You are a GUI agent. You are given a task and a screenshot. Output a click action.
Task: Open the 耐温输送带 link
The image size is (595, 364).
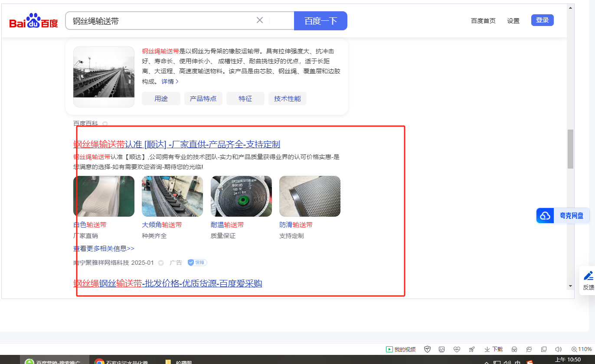227,225
